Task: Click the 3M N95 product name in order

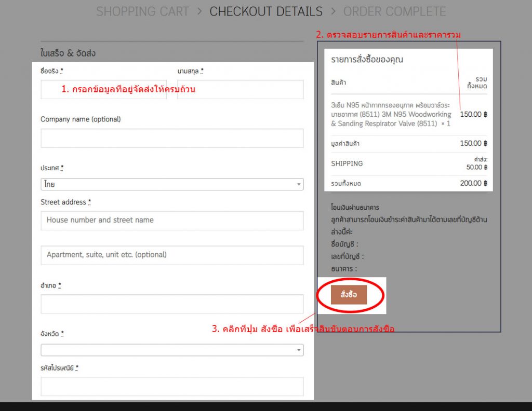Action: tap(391, 114)
